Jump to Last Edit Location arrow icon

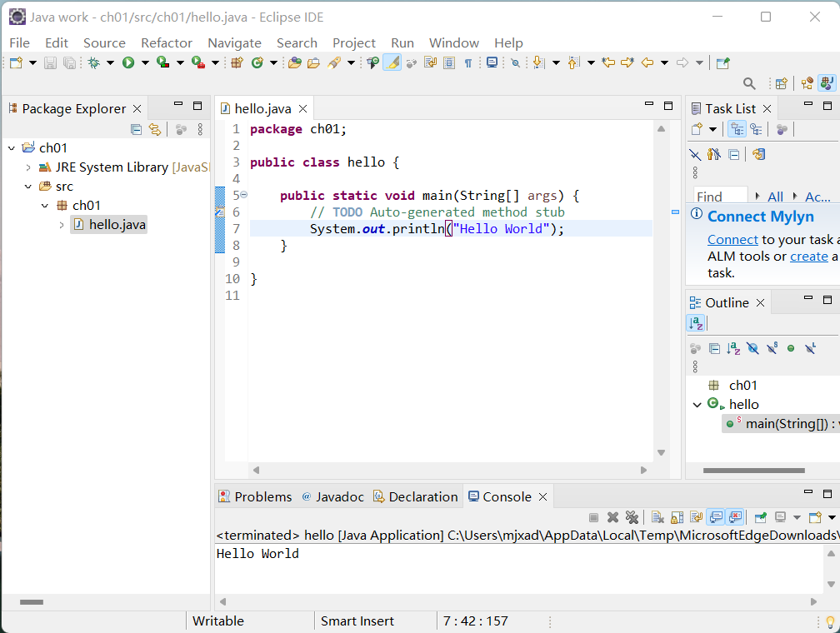(608, 62)
